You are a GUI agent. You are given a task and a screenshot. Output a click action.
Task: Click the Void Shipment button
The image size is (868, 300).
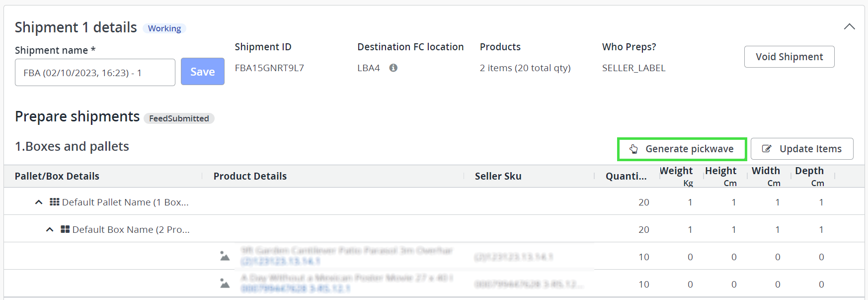coord(789,57)
